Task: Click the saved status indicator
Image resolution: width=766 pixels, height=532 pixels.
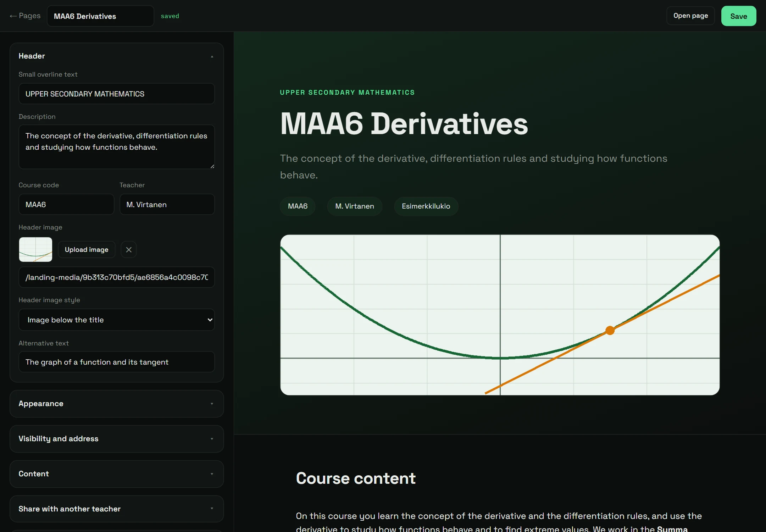Action: coord(170,16)
